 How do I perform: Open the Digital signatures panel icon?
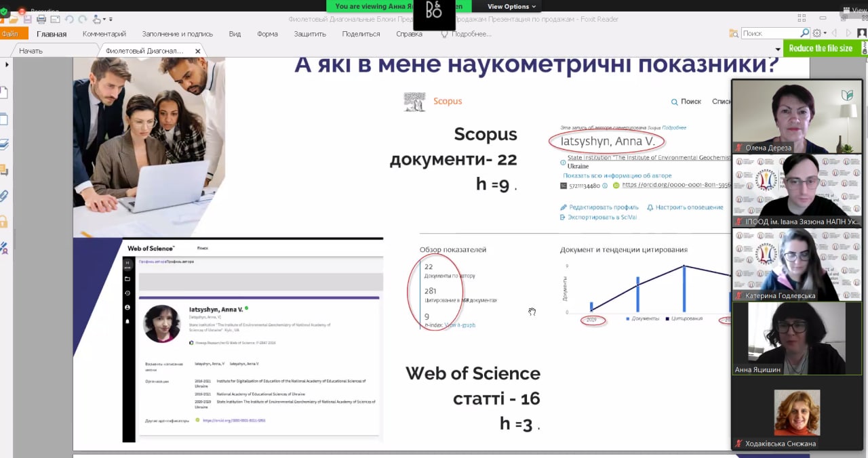pyautogui.click(x=4, y=248)
